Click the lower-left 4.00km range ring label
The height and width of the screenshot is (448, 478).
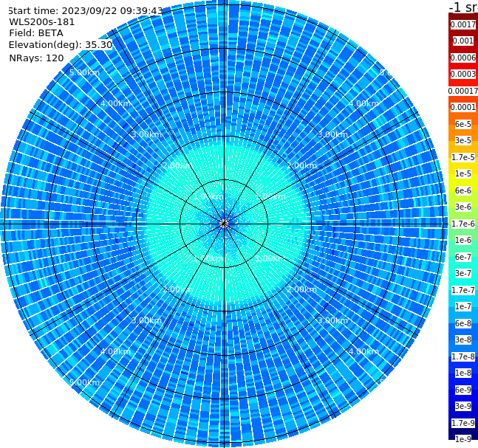pyautogui.click(x=115, y=351)
